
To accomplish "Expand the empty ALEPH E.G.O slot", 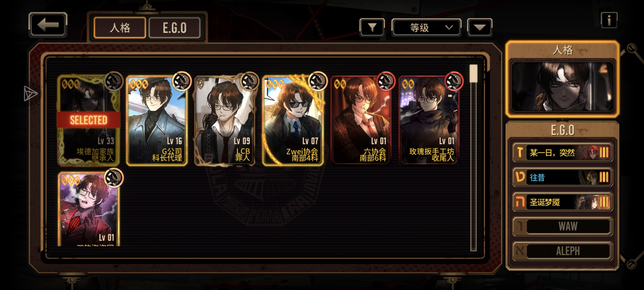I will coord(563,251).
